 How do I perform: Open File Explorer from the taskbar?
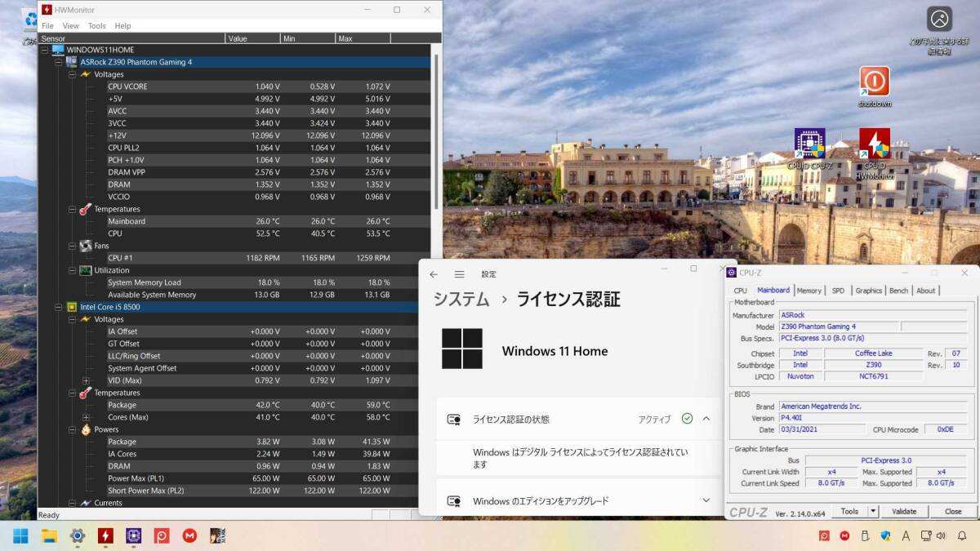49,535
